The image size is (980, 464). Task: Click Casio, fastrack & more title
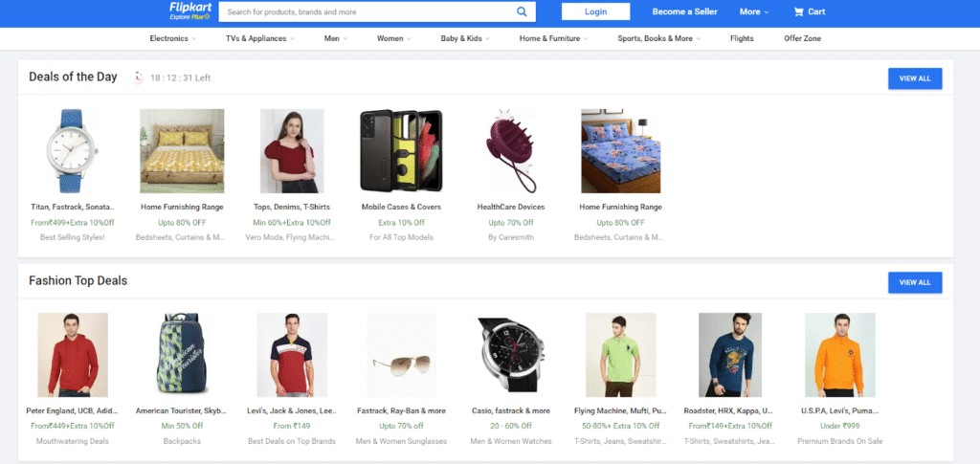coord(511,411)
